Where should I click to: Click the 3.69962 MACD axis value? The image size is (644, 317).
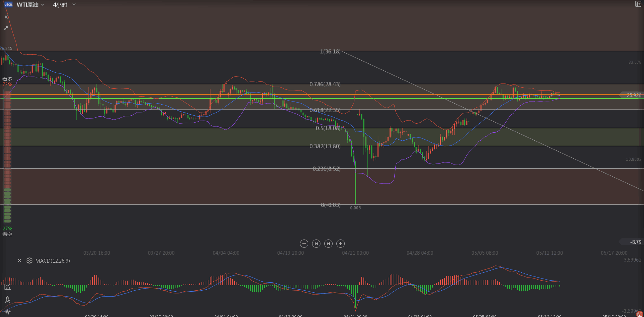pos(633,260)
